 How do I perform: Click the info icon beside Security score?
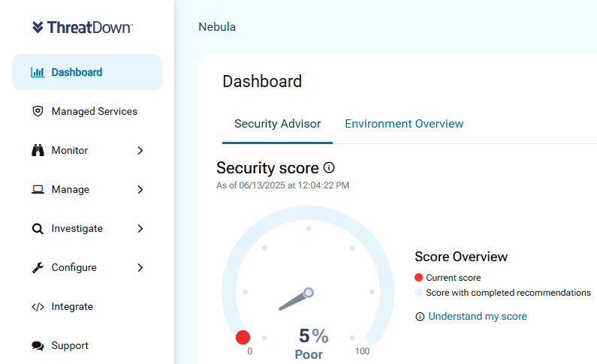point(329,167)
